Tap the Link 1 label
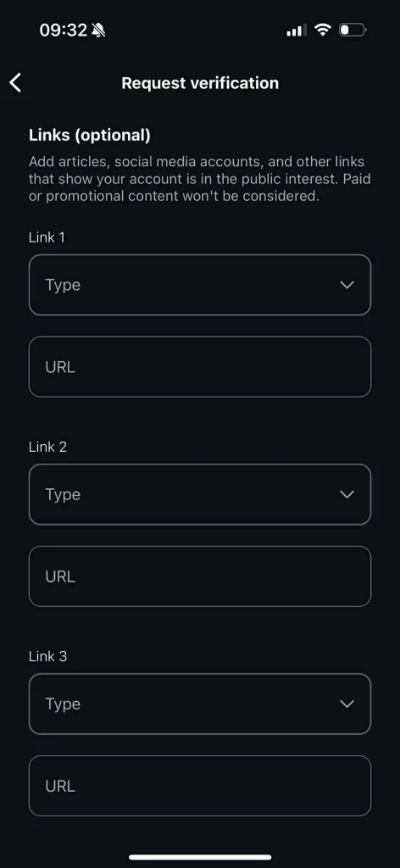Viewport: 400px width, 868px height. 47,237
